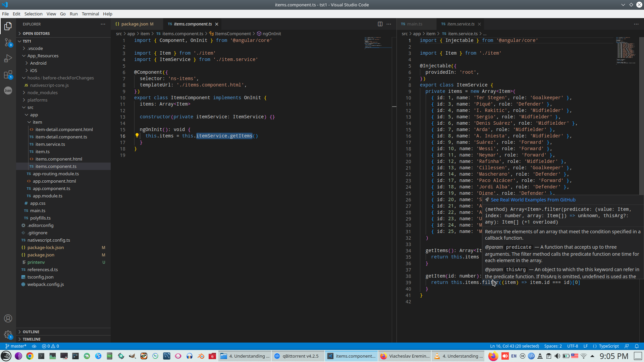Image resolution: width=644 pixels, height=362 pixels.
Task: Expand the node_modules folder
Action: click(x=42, y=93)
